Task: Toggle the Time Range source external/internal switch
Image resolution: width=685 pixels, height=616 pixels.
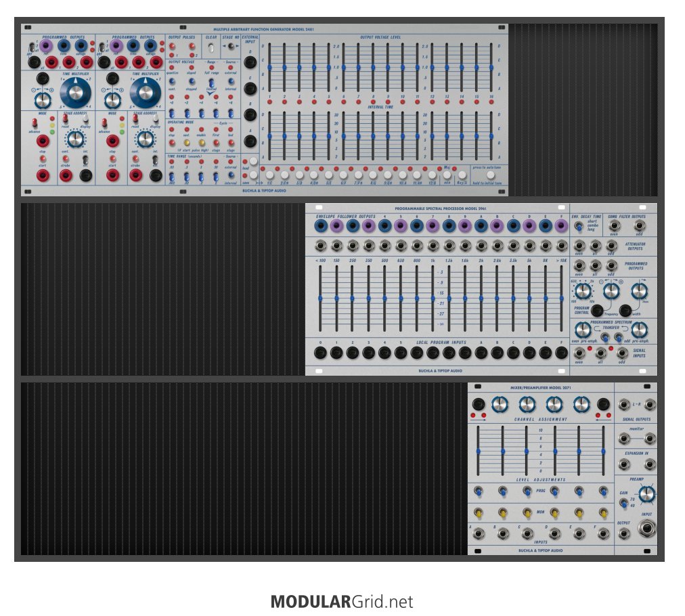Action: (231, 175)
